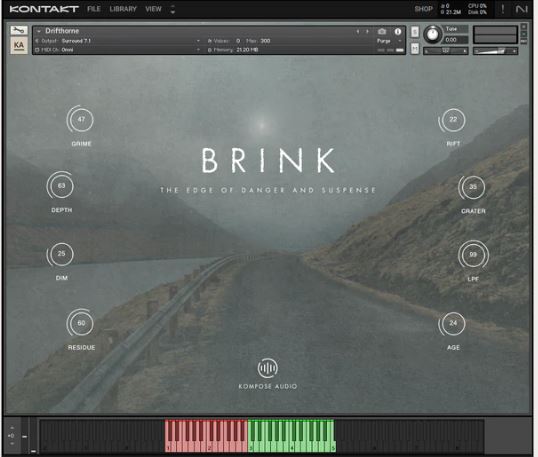Image resolution: width=538 pixels, height=457 pixels.
Task: Click the RIFT knob set to 22
Action: pos(453,119)
